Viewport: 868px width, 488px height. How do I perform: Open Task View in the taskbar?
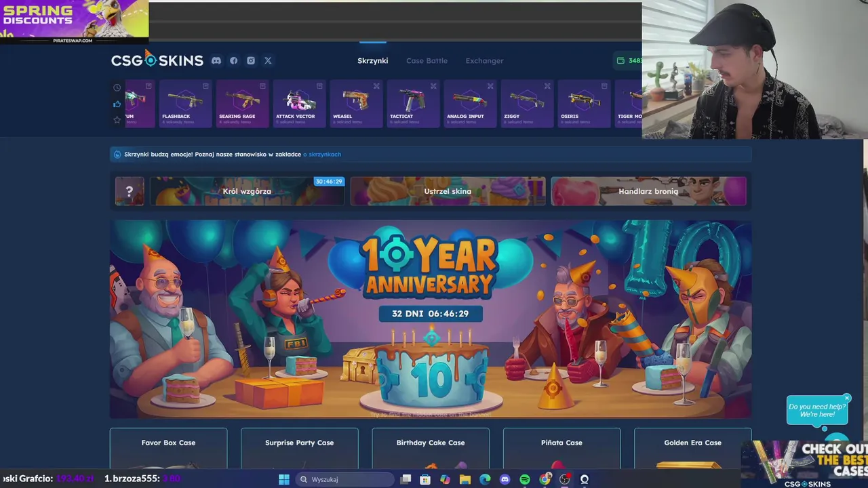click(406, 479)
